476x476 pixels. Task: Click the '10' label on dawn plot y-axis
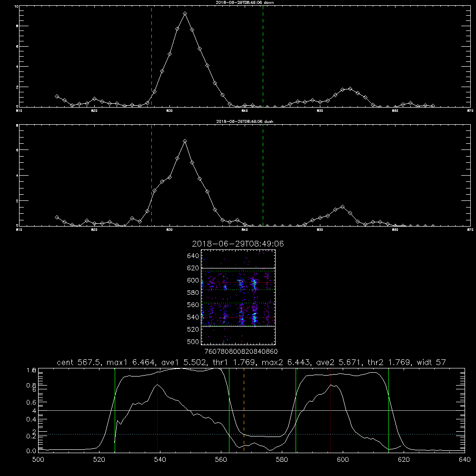(x=16, y=6)
